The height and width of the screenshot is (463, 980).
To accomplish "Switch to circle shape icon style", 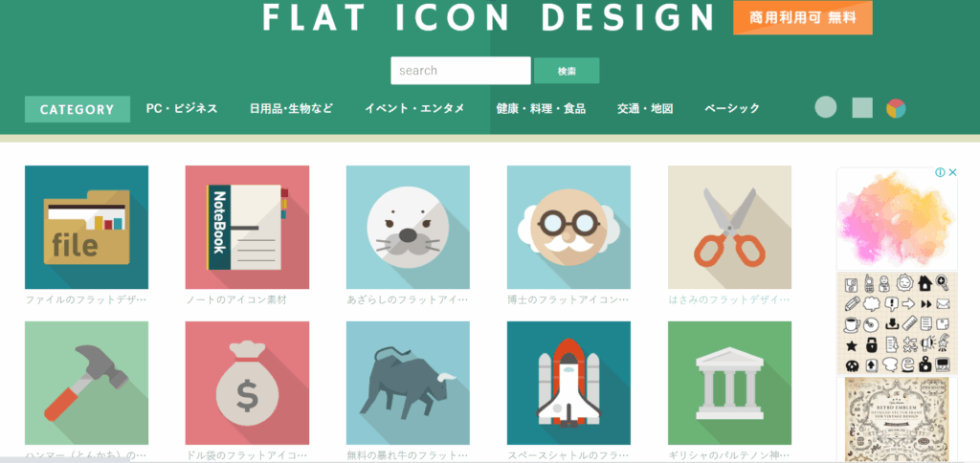I will click(x=826, y=107).
